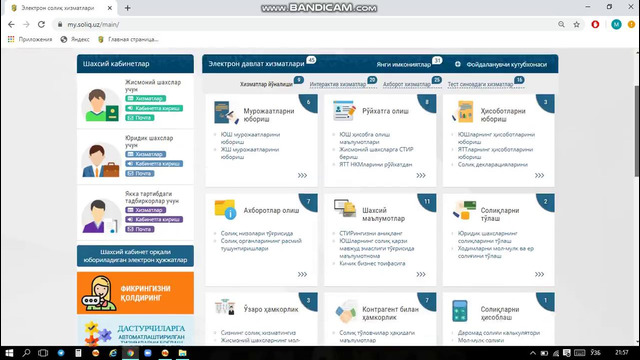Click the zoom magnifier in address bar
The width and height of the screenshot is (640, 360).
(x=562, y=24)
